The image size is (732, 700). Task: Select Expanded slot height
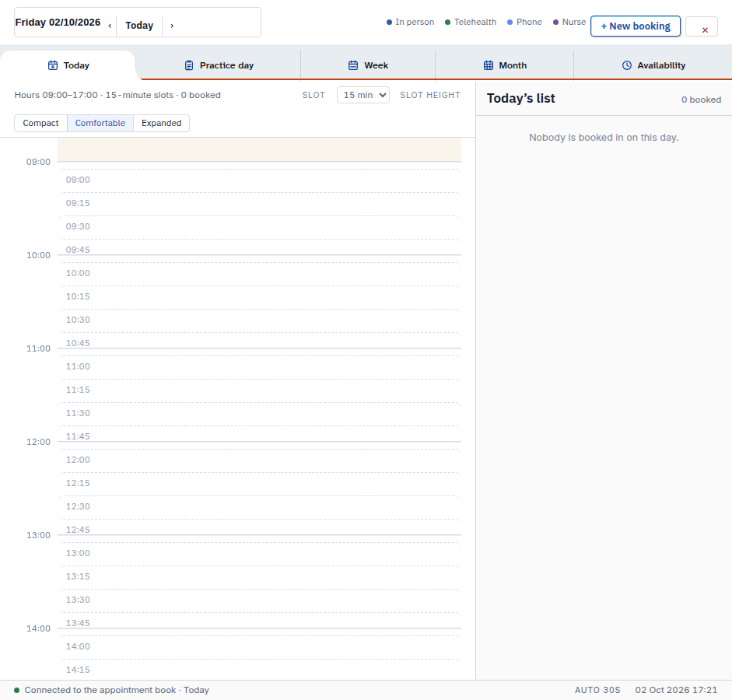[162, 123]
